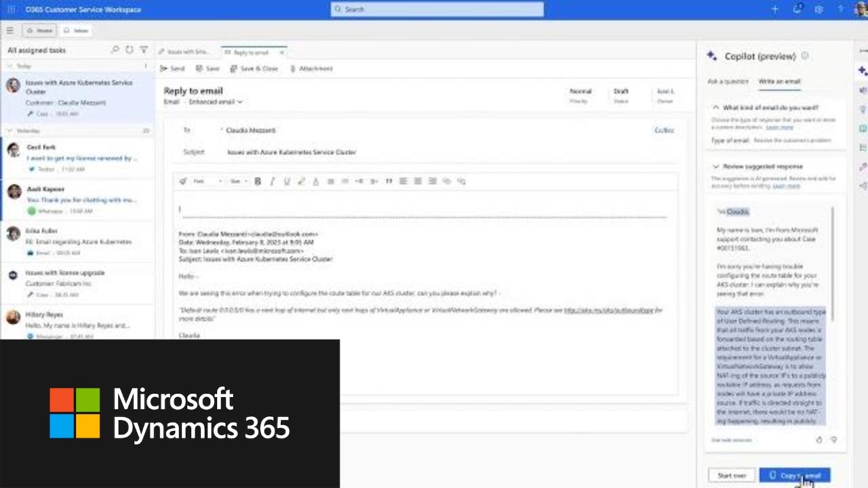
Task: Give thumbs up on Copilot's suggested response
Action: click(818, 440)
